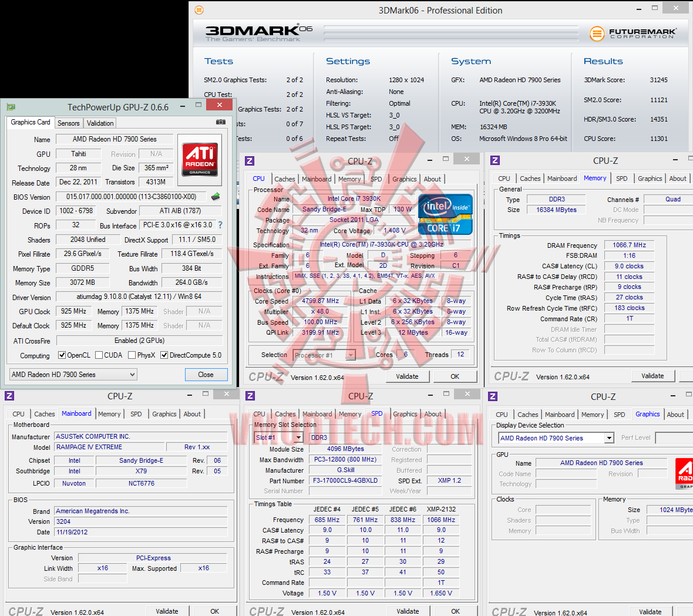Click OK in CPU-Z SPD window
The image size is (693, 616).
[x=455, y=611]
